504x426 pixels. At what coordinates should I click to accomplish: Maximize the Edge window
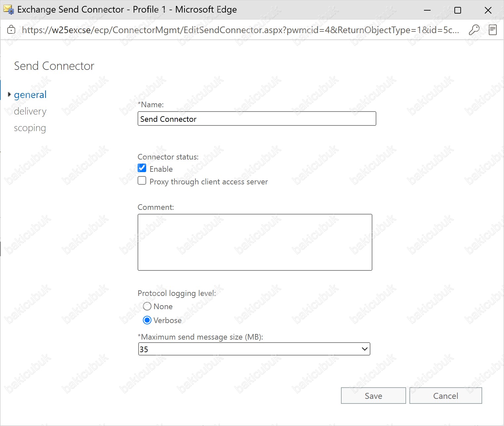(x=458, y=10)
